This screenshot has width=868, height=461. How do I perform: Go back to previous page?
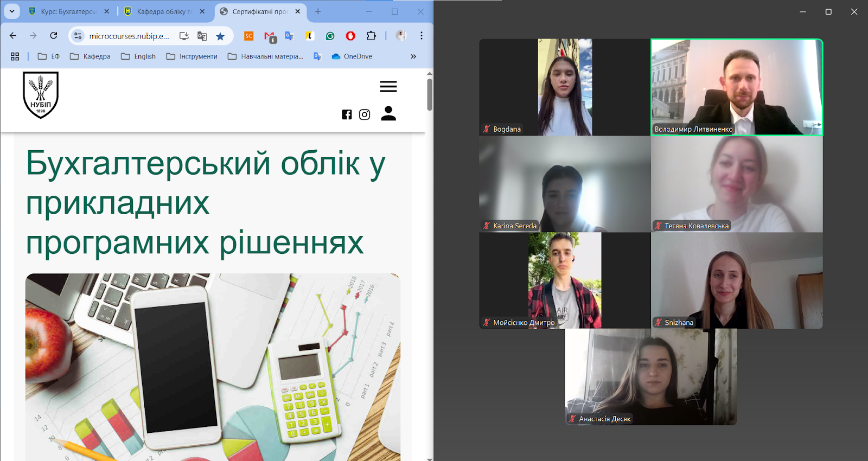point(13,36)
